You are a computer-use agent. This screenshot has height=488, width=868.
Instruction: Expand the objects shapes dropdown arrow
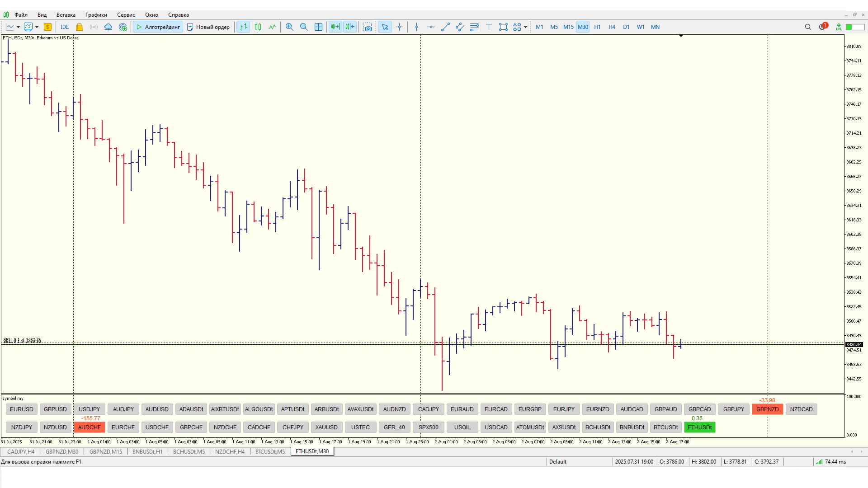click(525, 27)
